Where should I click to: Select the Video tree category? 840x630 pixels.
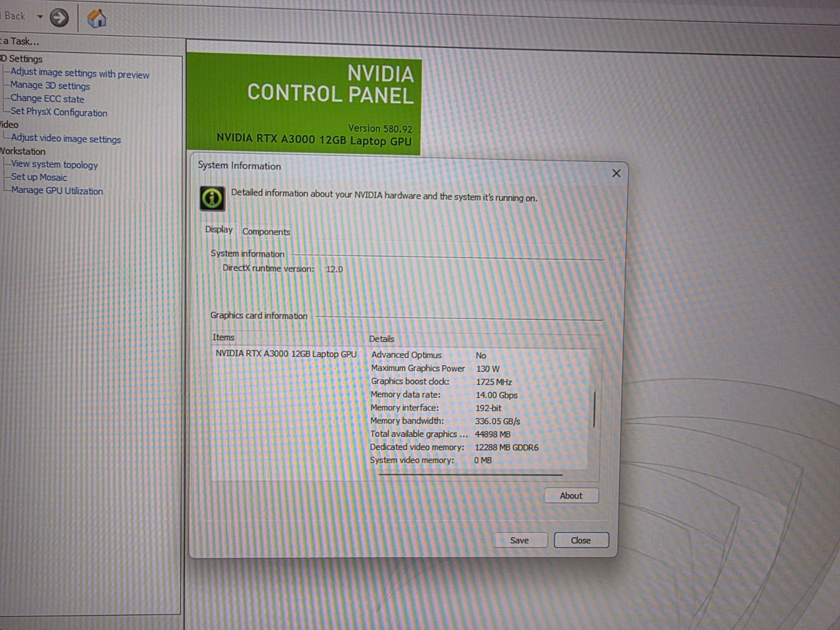click(9, 124)
